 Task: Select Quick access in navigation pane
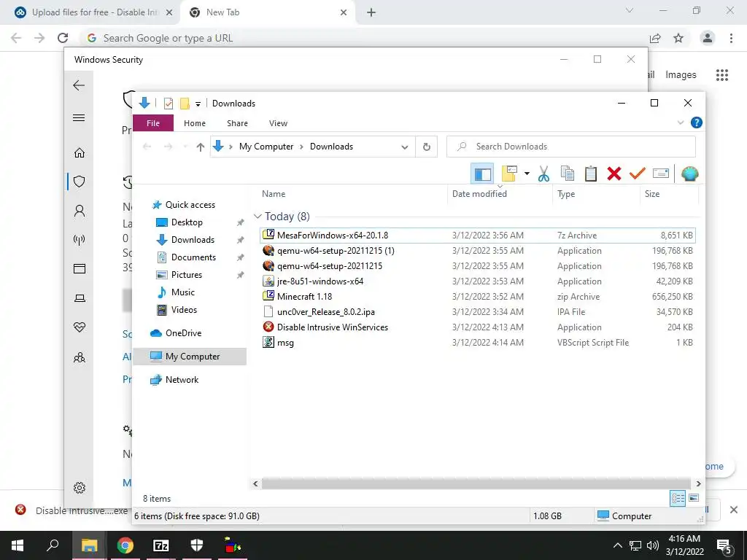[190, 205]
